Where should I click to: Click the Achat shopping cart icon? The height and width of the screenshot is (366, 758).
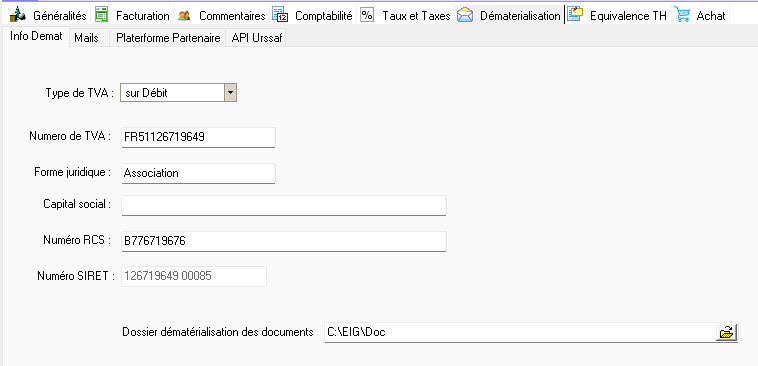click(682, 15)
